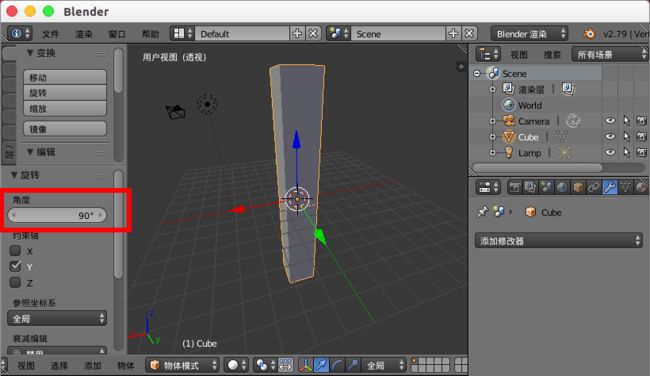The image size is (650, 376).
Task: Uncheck the Y constraint axis checkbox
Action: pos(15,266)
